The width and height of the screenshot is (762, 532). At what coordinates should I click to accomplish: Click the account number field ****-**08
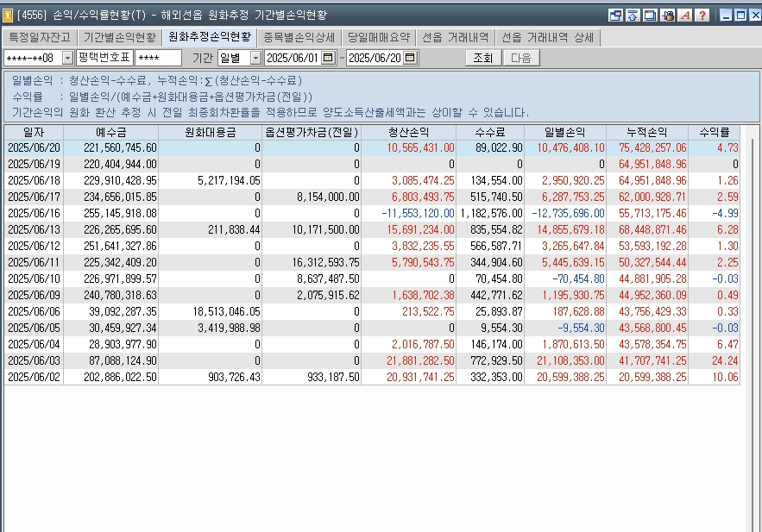point(33,59)
